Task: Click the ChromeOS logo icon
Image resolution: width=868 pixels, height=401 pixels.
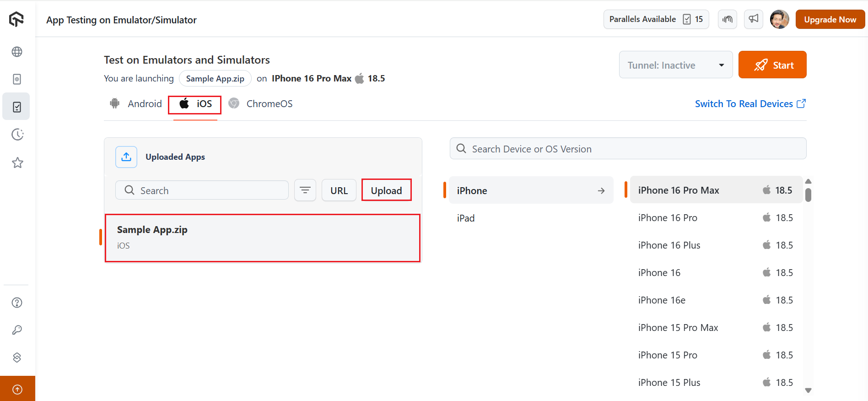Action: click(x=234, y=103)
